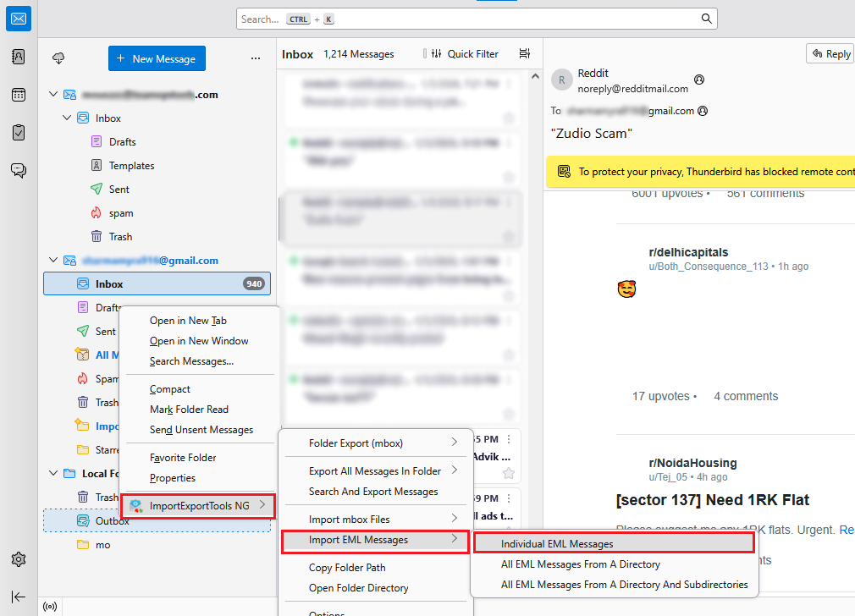This screenshot has width=855, height=616.
Task: Click the Reply button
Action: click(x=830, y=52)
